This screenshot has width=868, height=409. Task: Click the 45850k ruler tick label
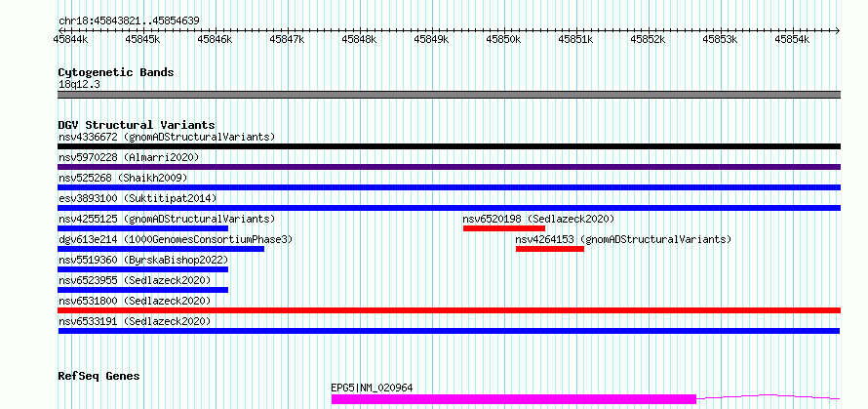pos(503,39)
